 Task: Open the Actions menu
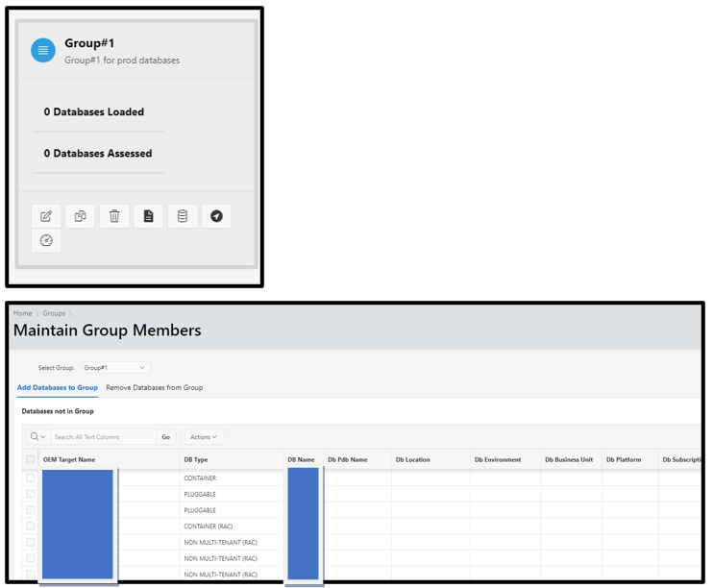pos(204,436)
